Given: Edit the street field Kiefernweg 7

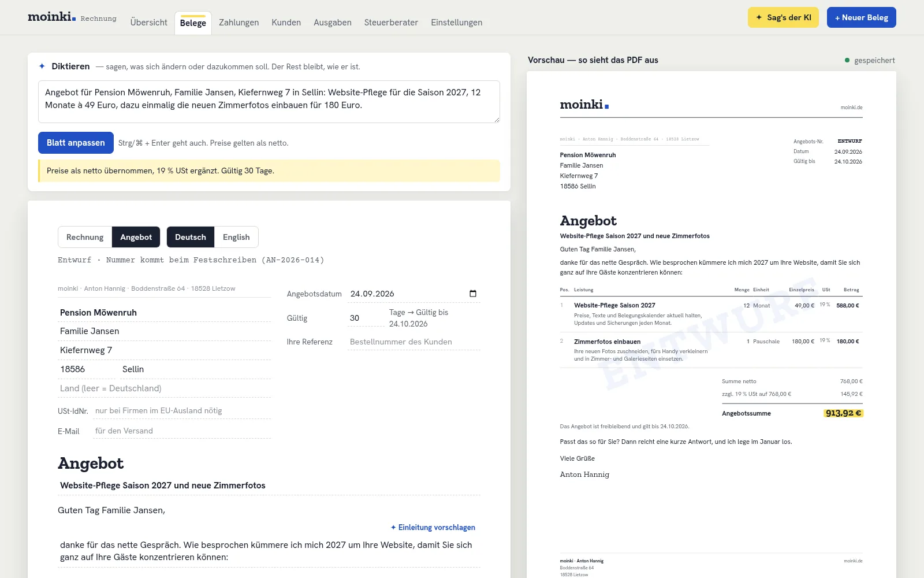Looking at the screenshot, I should coord(165,350).
